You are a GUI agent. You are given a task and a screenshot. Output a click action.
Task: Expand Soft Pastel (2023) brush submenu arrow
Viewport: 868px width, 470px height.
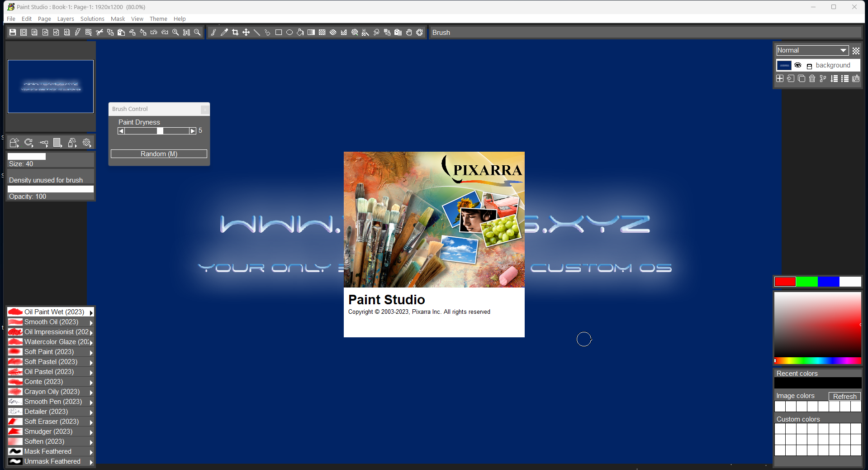tap(91, 362)
